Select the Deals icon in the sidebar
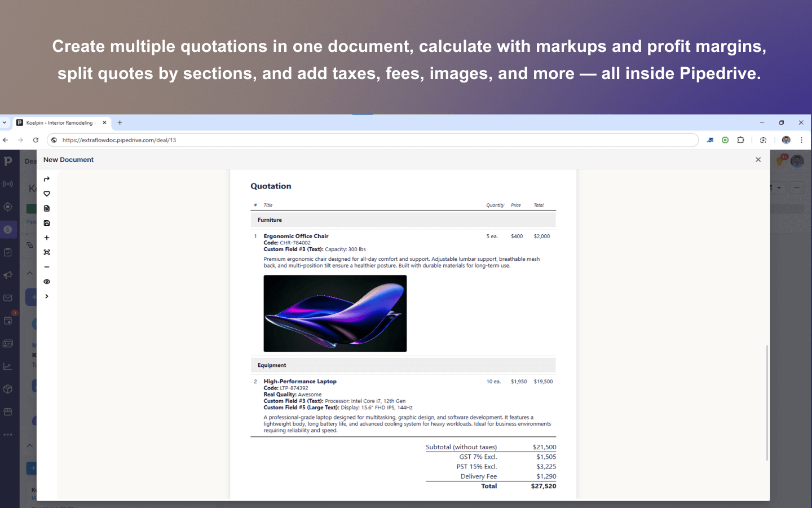 click(x=8, y=229)
